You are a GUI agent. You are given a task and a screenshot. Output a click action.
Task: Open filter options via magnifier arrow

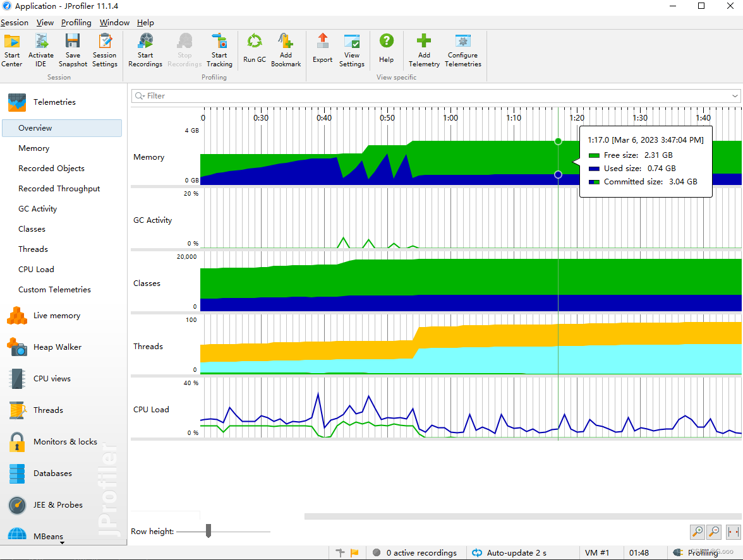pos(140,96)
